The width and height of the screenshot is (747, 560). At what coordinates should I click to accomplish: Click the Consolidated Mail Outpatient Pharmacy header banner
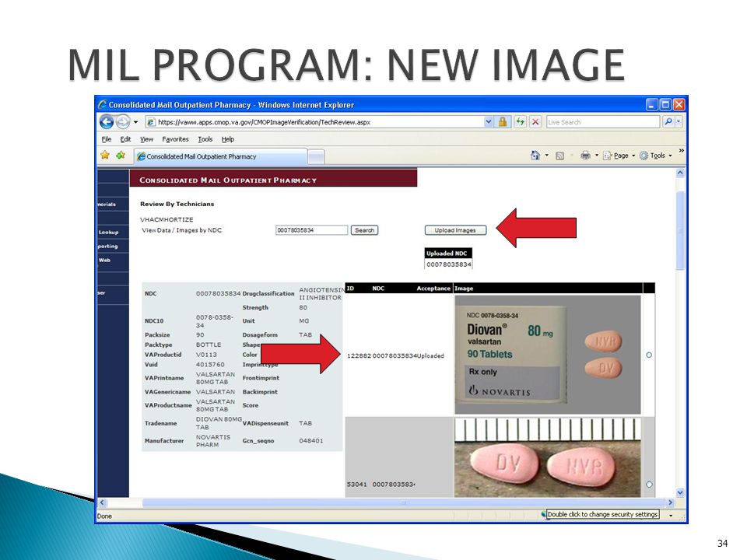273,178
